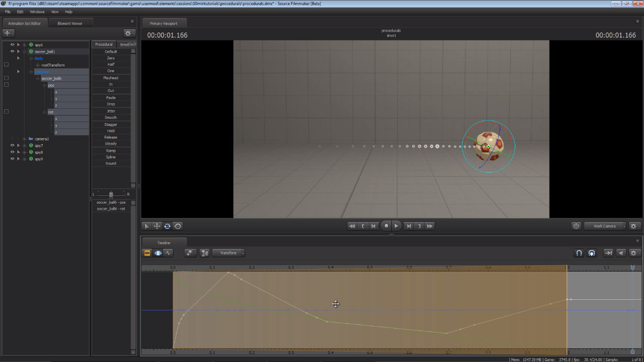Hide soccer_ball1 with its eye icon

click(x=12, y=51)
